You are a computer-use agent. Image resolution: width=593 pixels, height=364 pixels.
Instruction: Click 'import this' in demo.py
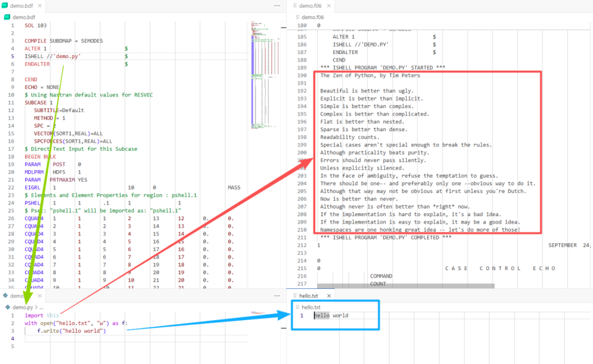pos(42,315)
